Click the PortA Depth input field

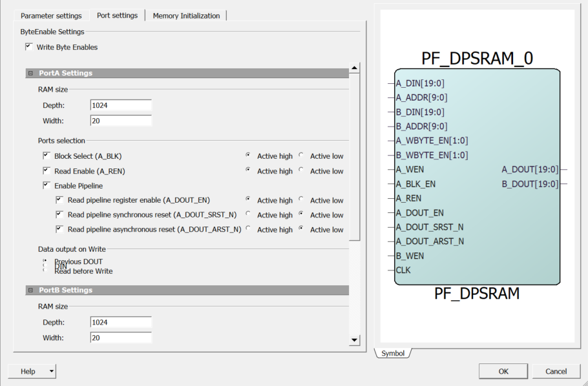point(121,105)
